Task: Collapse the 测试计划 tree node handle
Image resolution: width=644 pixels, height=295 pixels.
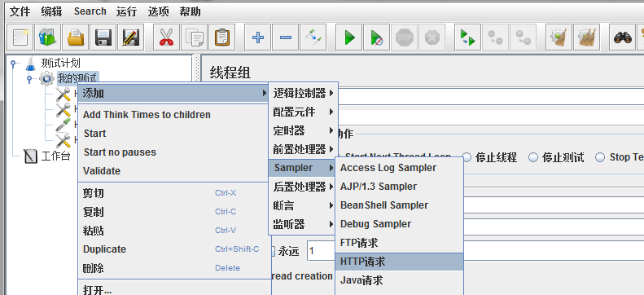Action: (x=13, y=64)
